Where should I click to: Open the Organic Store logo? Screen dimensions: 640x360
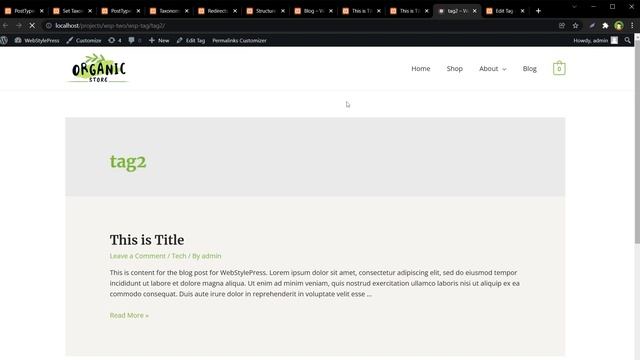tap(98, 68)
